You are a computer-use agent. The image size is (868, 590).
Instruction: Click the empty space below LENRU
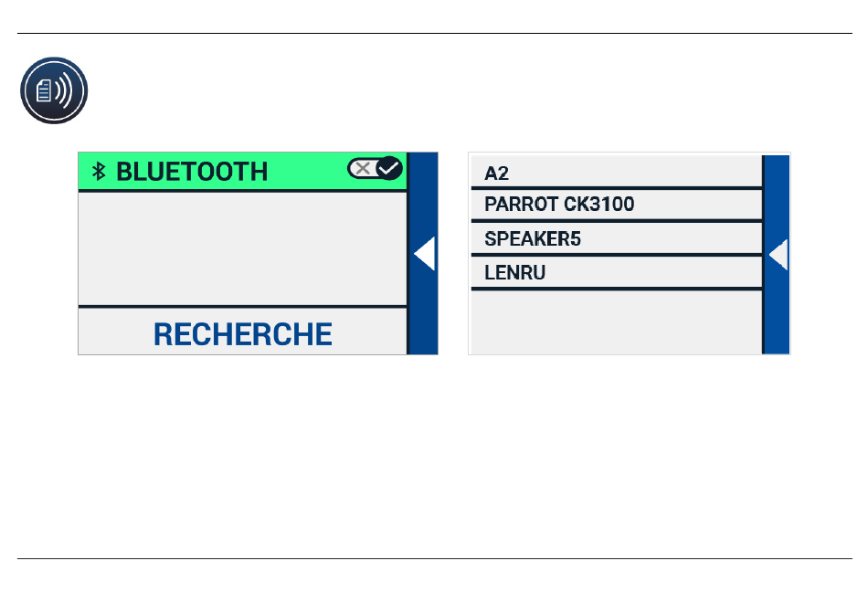[616, 322]
